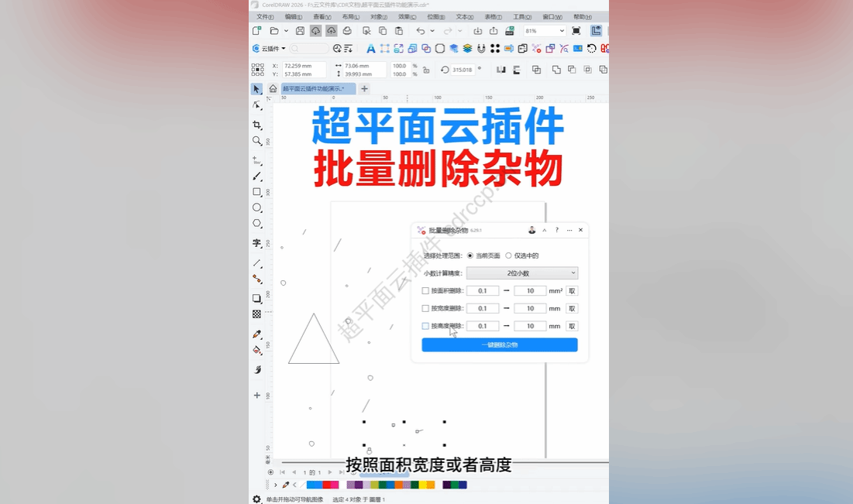
Task: Click the area minimum 0.1 field
Action: 483,291
